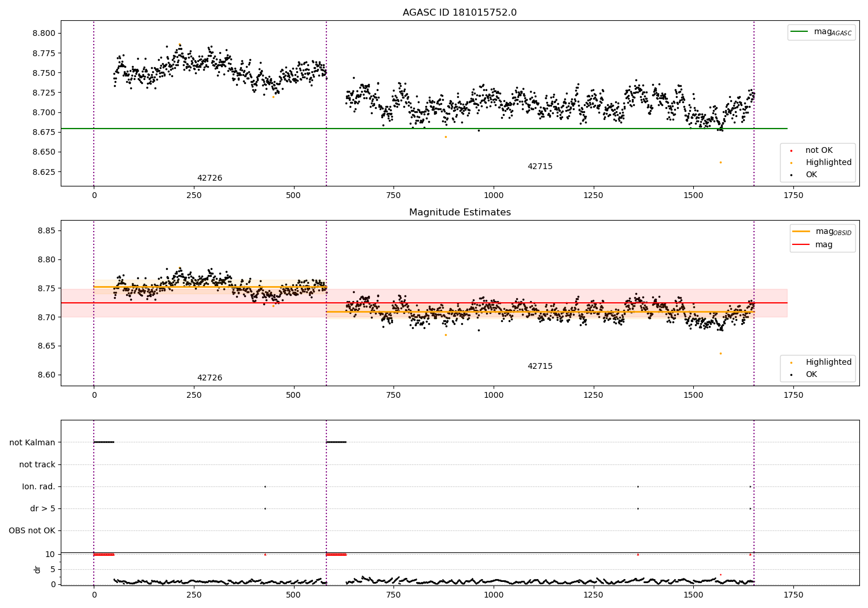Click the 8.650 y-axis tick label

coord(44,152)
